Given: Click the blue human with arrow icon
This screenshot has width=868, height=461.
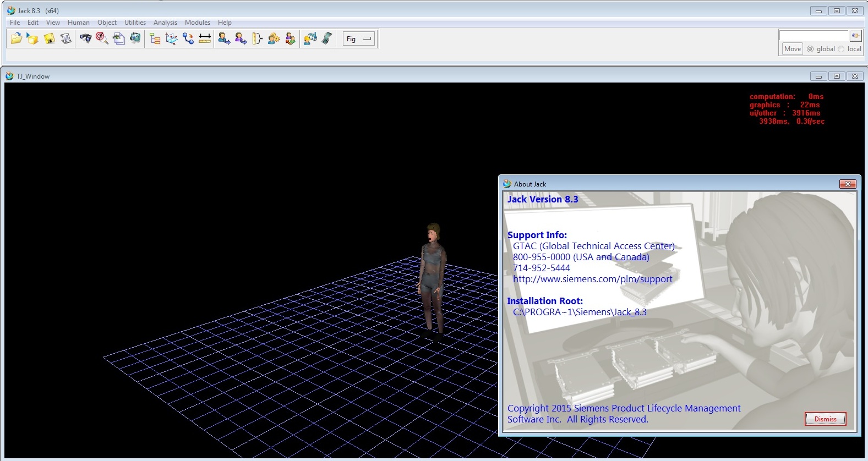Looking at the screenshot, I should coord(224,39).
